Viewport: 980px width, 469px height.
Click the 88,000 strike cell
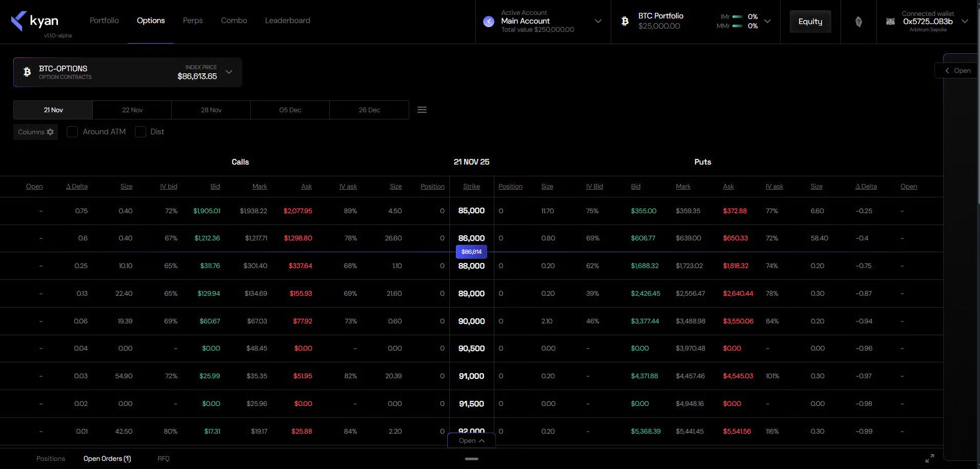click(471, 266)
